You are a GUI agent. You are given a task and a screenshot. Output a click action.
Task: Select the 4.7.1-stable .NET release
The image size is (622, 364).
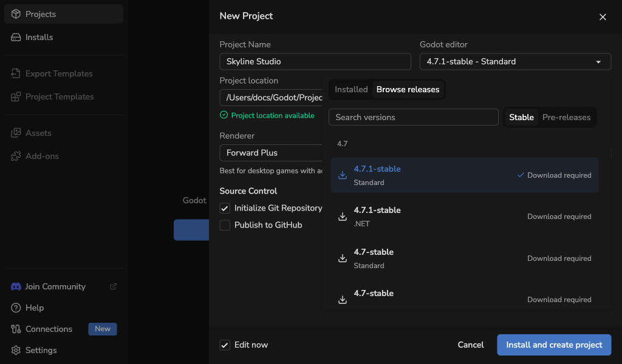click(465, 217)
